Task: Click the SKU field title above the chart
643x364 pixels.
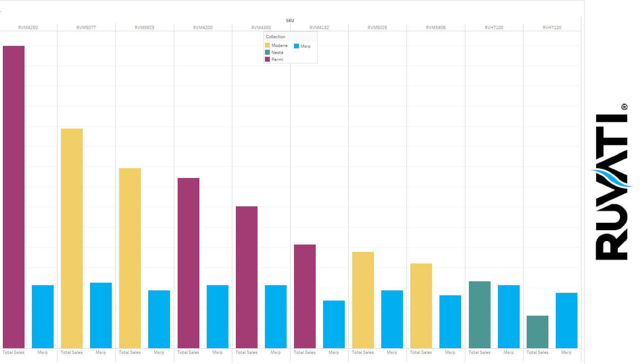Action: click(290, 21)
